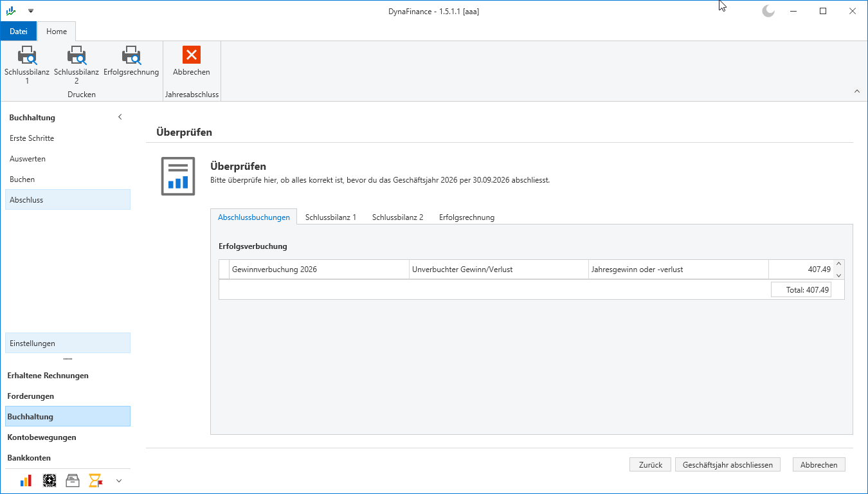Click the table scroll up arrow
868x494 pixels.
tap(838, 264)
